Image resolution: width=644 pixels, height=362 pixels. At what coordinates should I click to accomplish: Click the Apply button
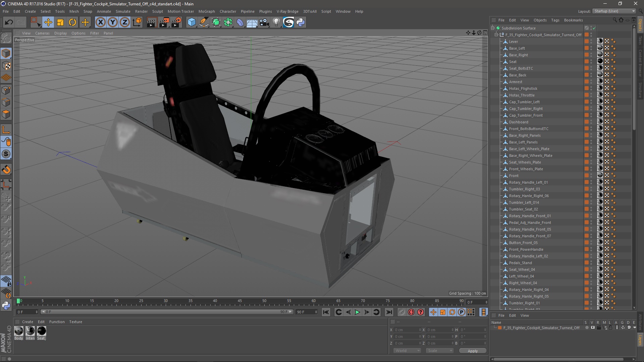(x=473, y=351)
